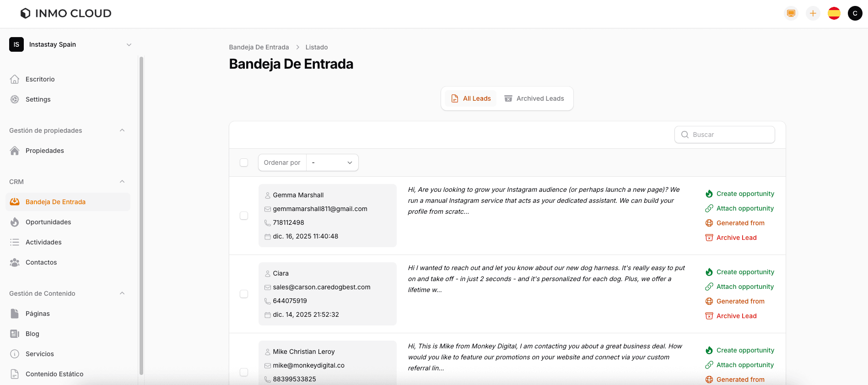This screenshot has width=868, height=385.
Task: Open Contactos in the sidebar
Action: point(41,262)
